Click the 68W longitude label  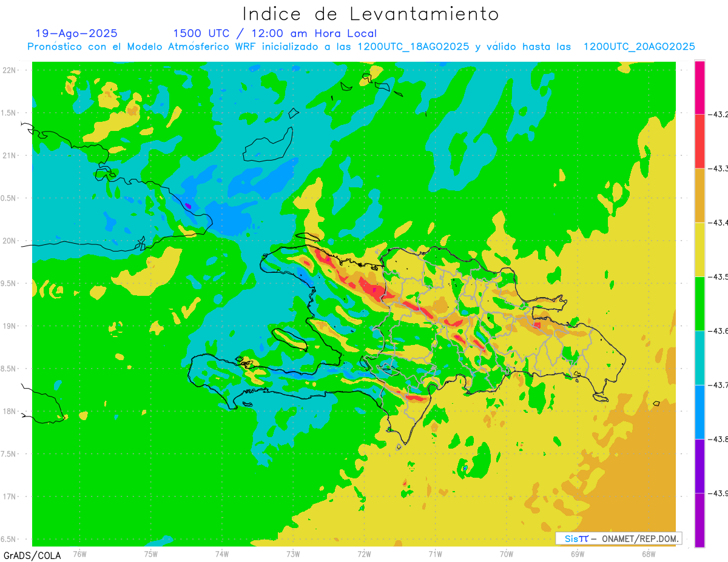pyautogui.click(x=649, y=554)
